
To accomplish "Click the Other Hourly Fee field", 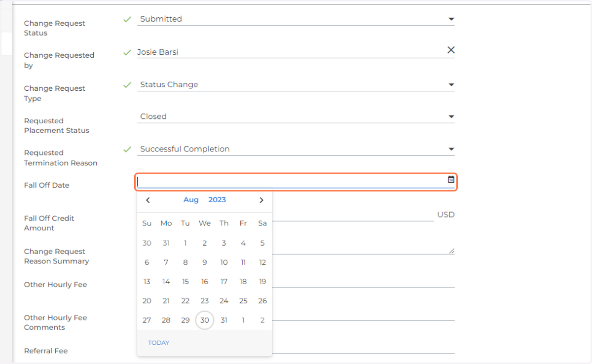I will tap(363, 281).
